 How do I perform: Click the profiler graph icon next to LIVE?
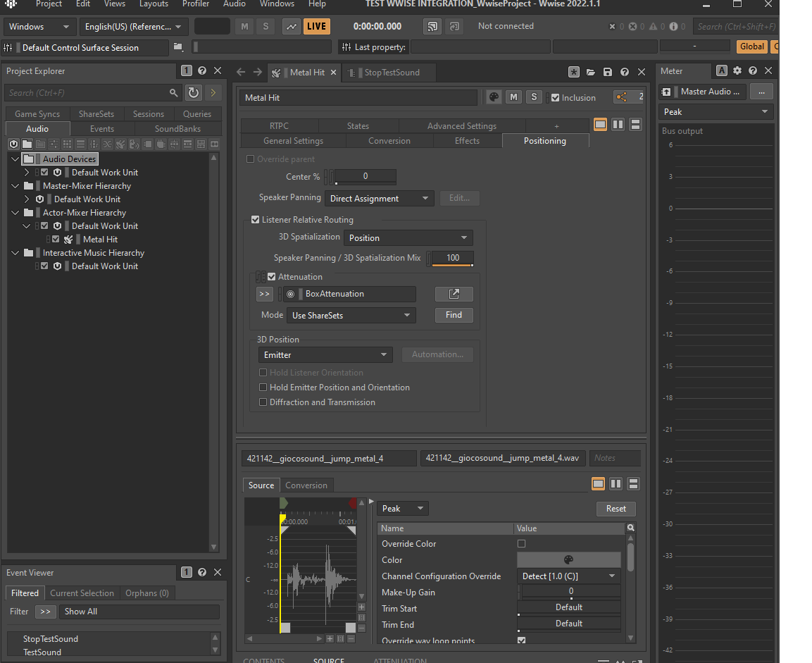292,26
